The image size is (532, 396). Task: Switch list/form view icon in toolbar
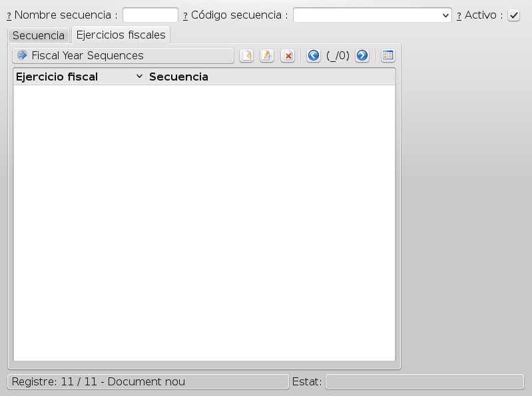[388, 55]
